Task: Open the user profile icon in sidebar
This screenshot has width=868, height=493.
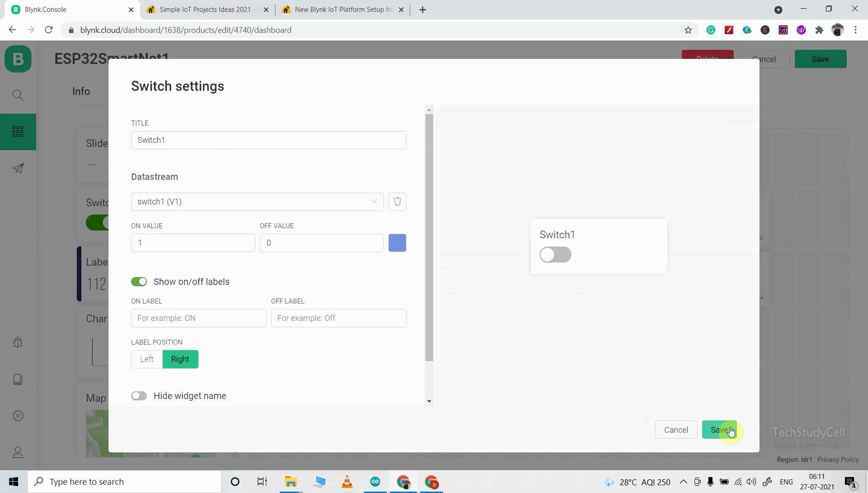Action: 18,452
